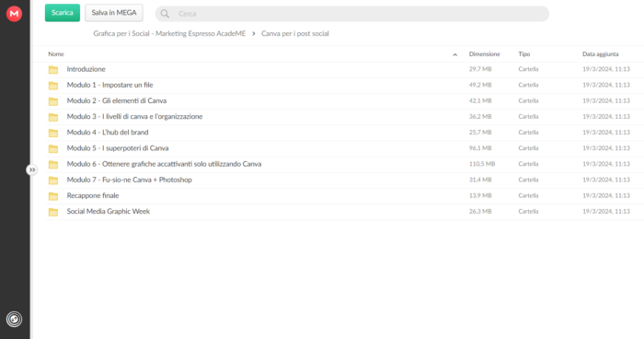This screenshot has height=339, width=644.
Task: Select Modulo 6 - Ottenere grafiche accattivanti row
Action: [x=345, y=164]
